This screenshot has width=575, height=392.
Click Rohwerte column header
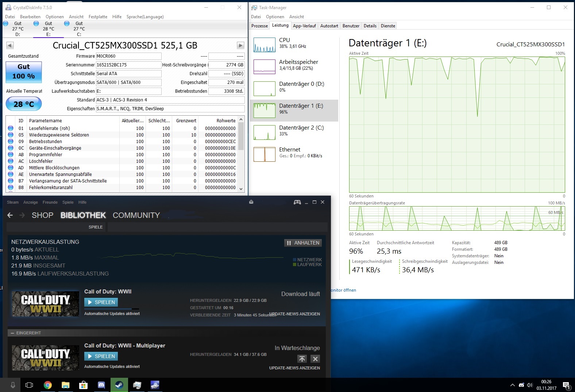pos(218,121)
